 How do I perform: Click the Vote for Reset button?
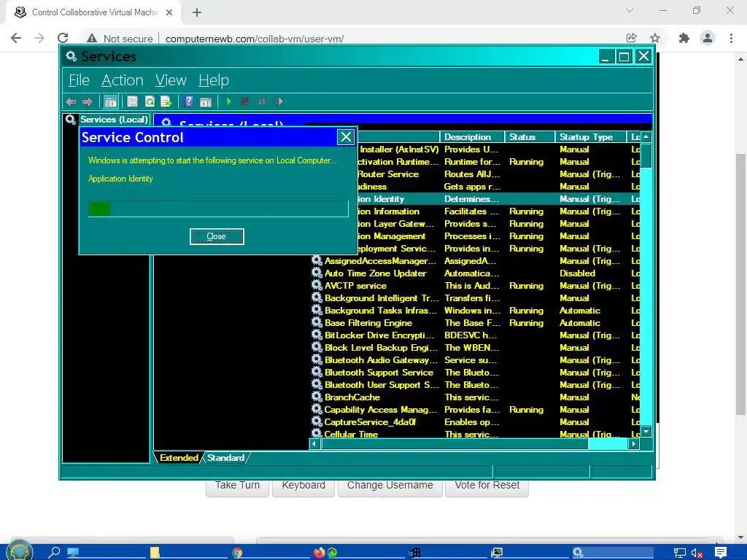(487, 486)
